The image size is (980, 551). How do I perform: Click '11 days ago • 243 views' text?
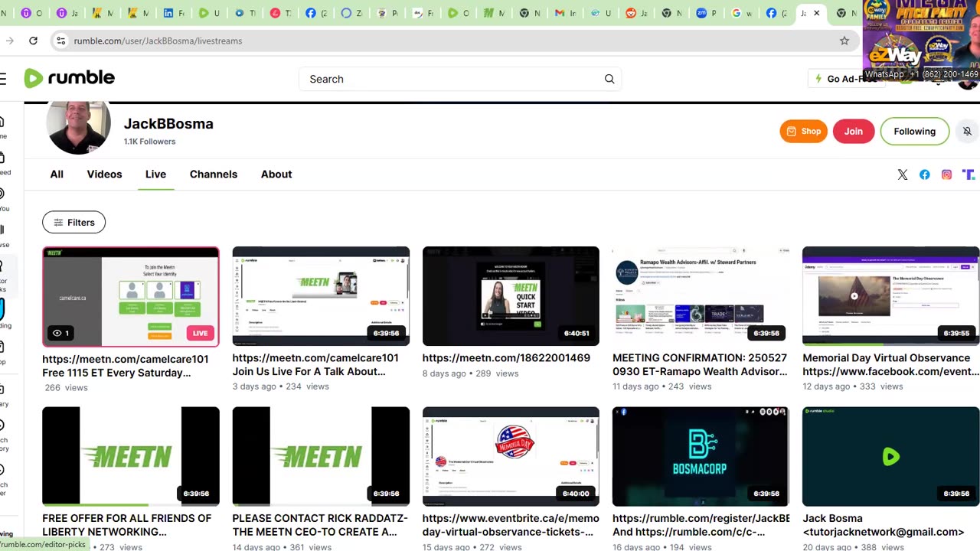(x=662, y=386)
